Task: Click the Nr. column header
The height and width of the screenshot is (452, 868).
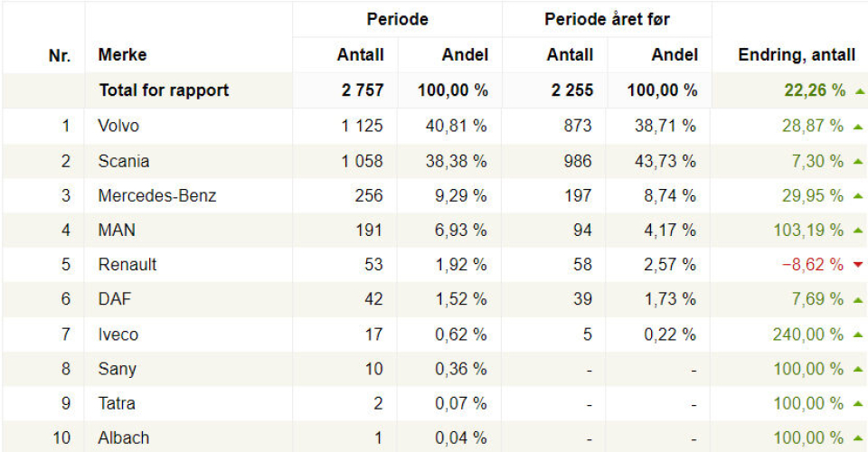Action: click(60, 55)
